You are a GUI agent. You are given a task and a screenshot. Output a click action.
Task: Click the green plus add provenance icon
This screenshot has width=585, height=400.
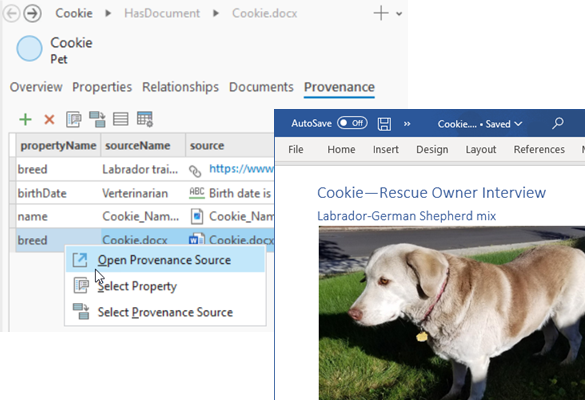pyautogui.click(x=25, y=120)
